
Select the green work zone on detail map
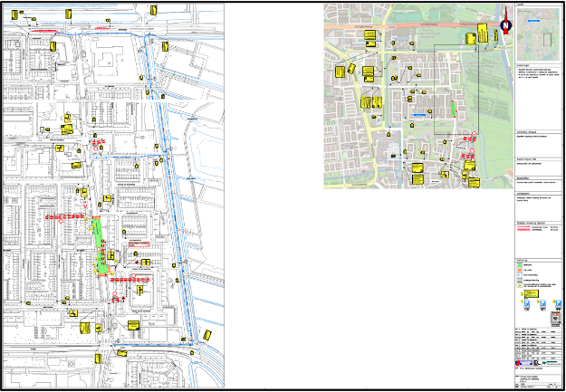point(99,243)
